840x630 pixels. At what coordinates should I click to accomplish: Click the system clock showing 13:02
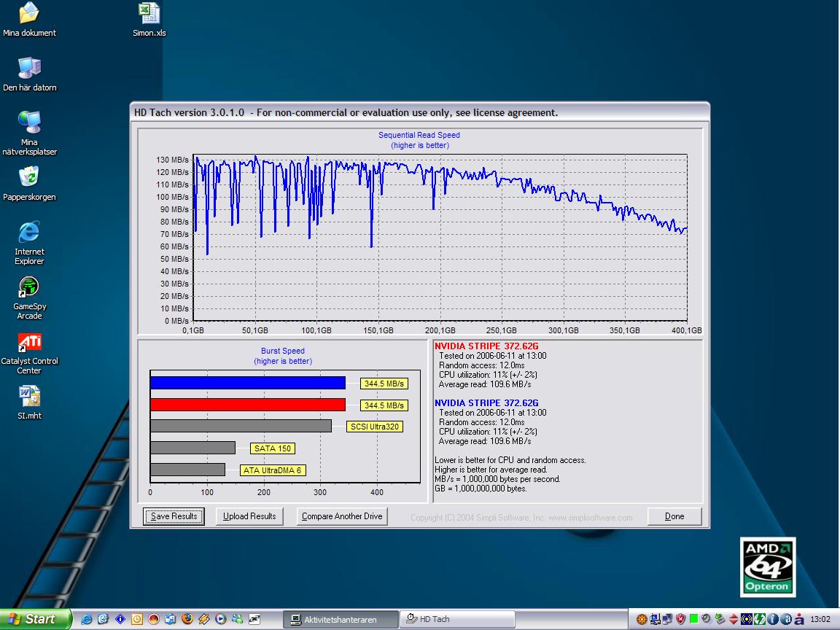(820, 619)
